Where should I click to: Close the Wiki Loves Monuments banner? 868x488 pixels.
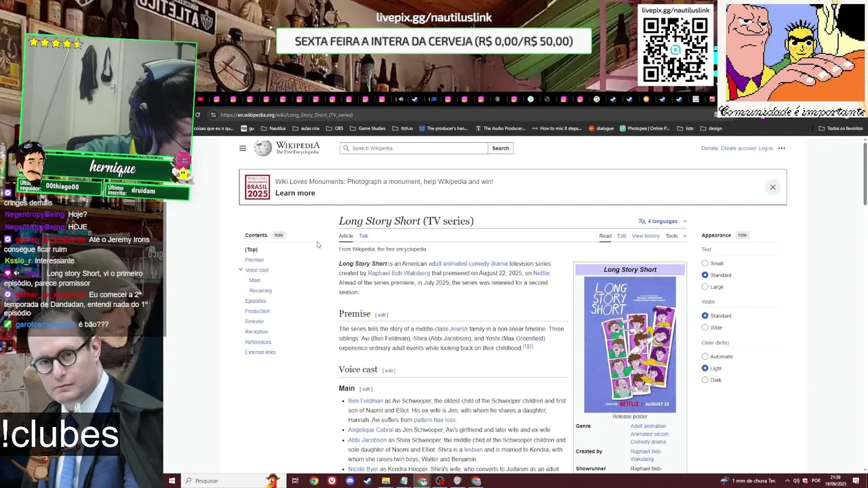(x=772, y=187)
